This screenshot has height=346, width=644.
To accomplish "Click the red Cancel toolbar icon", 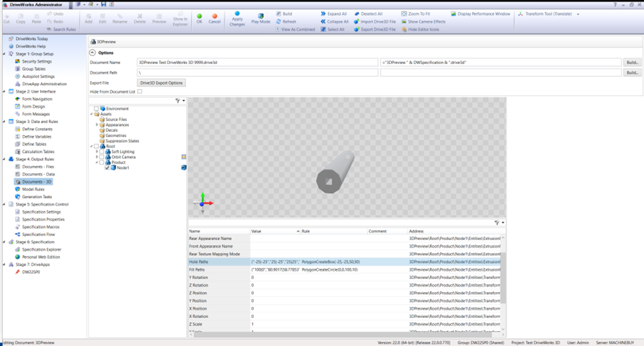I will tap(215, 16).
